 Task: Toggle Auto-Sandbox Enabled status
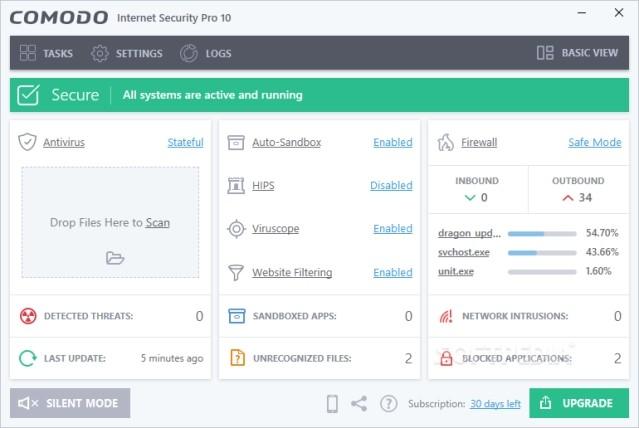point(393,142)
